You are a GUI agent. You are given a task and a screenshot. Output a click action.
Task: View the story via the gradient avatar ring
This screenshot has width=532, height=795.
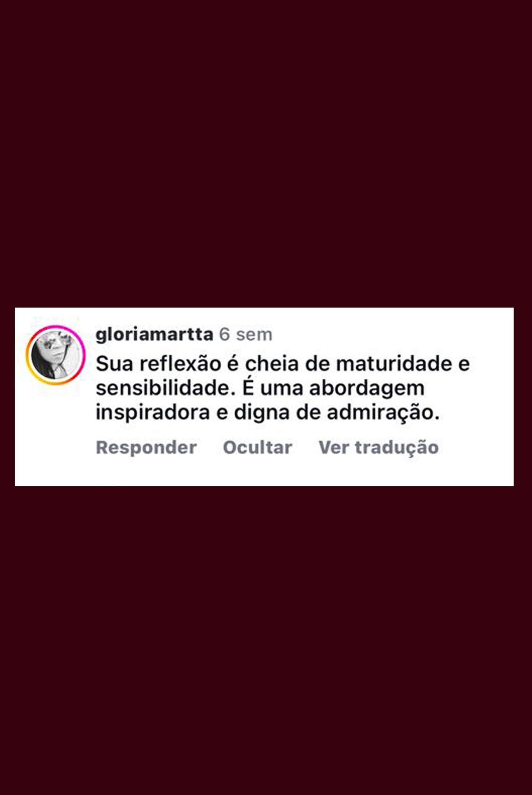pos(56,355)
